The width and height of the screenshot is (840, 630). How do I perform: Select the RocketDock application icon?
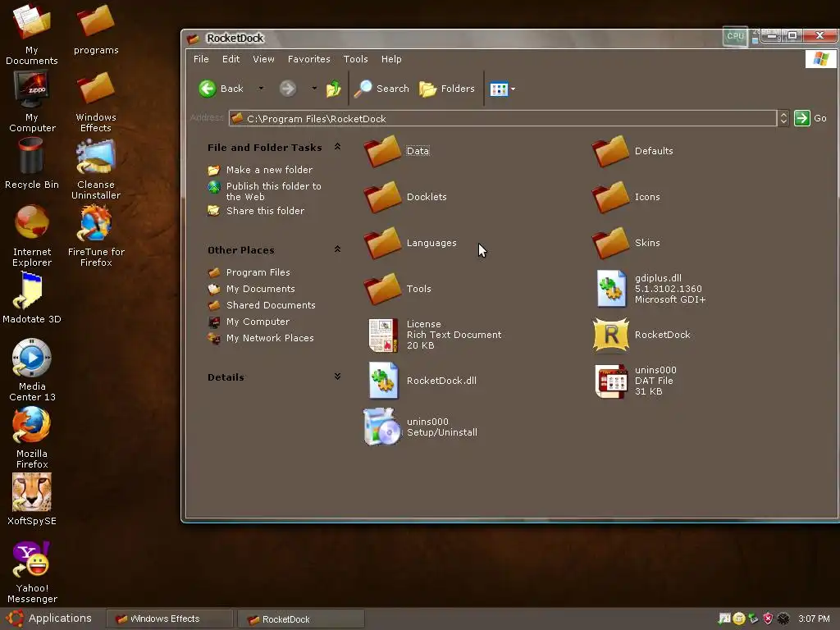click(611, 336)
